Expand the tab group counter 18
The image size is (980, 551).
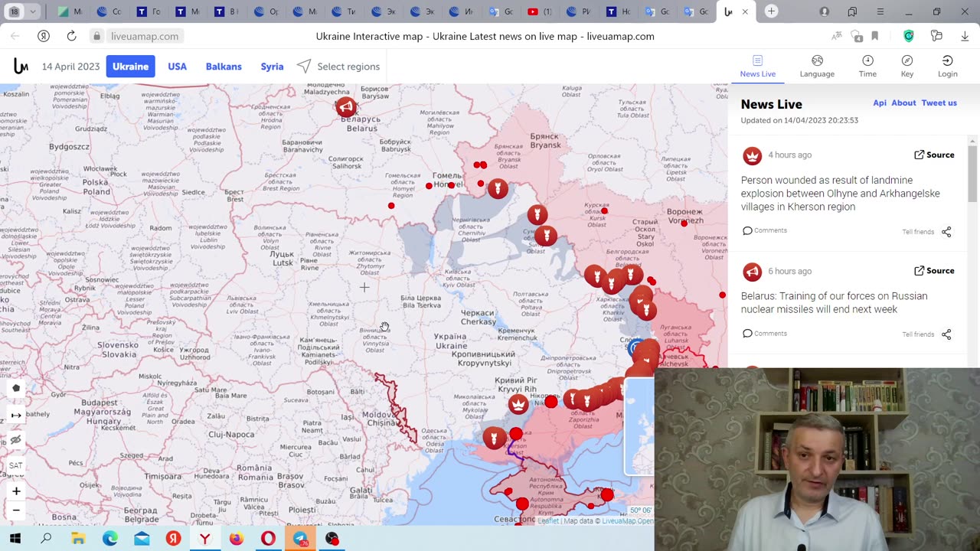[14, 11]
